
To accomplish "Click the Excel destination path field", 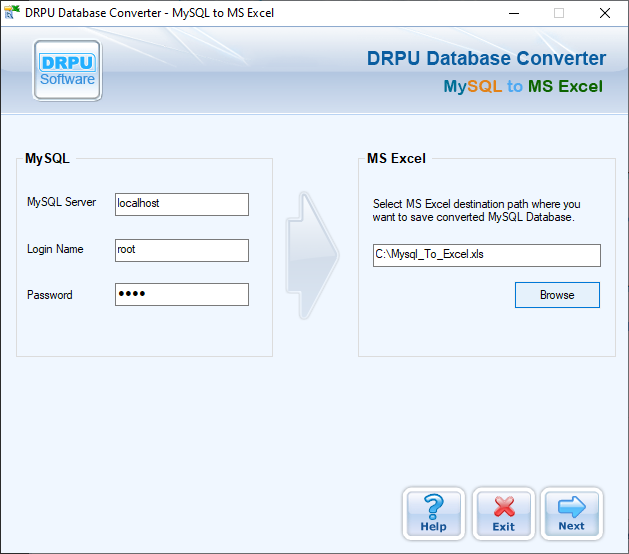I will 487,255.
